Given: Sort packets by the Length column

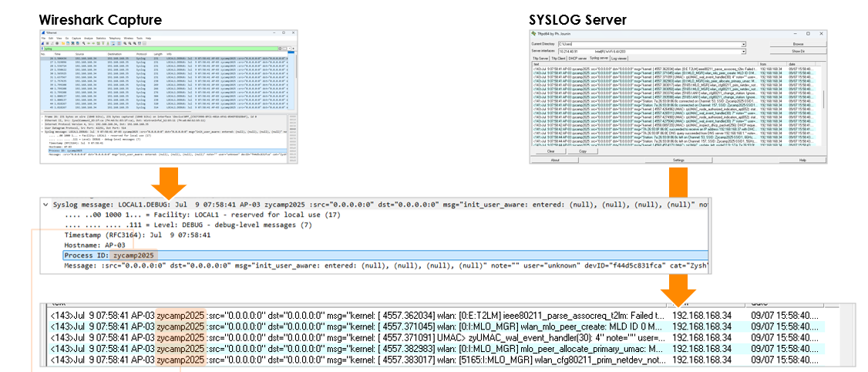Looking at the screenshot, I should 158,54.
